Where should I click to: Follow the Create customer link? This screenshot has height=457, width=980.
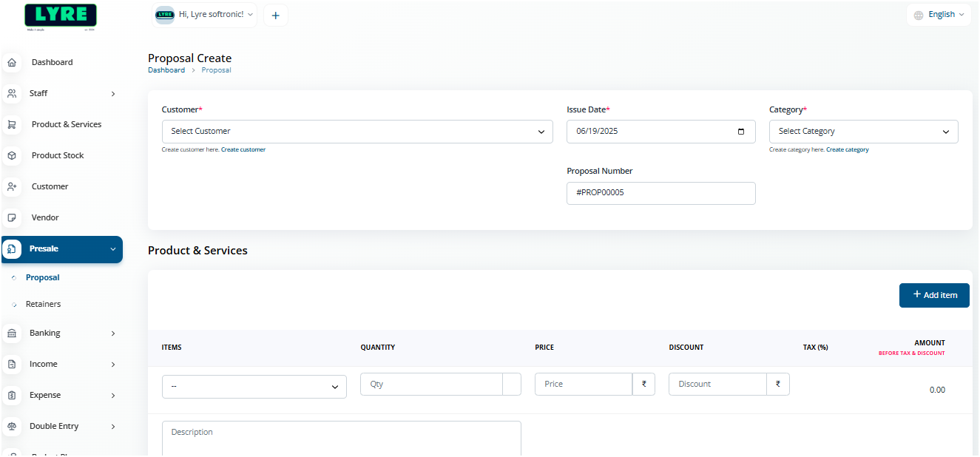(x=243, y=149)
